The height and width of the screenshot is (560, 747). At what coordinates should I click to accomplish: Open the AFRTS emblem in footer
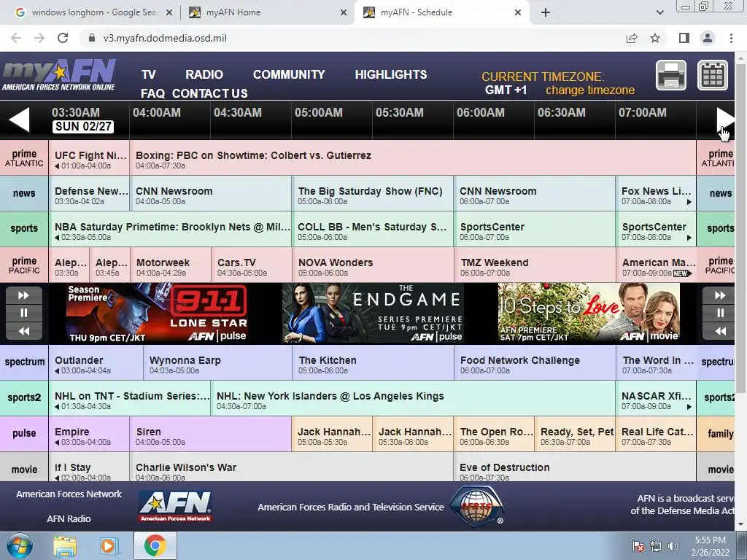click(x=476, y=506)
